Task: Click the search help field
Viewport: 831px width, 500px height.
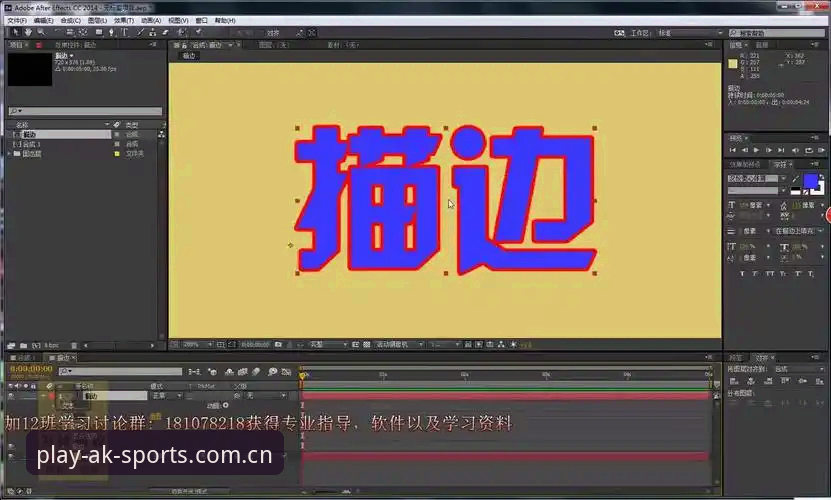Action: [776, 33]
